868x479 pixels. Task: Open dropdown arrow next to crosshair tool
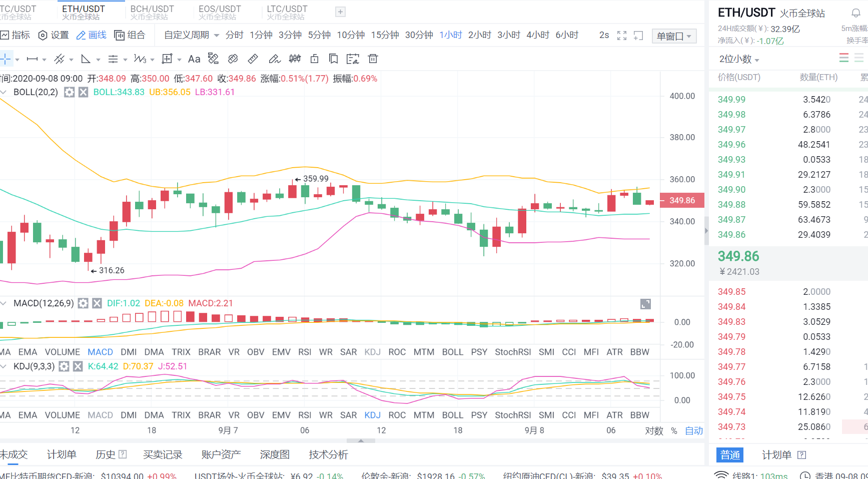click(18, 60)
